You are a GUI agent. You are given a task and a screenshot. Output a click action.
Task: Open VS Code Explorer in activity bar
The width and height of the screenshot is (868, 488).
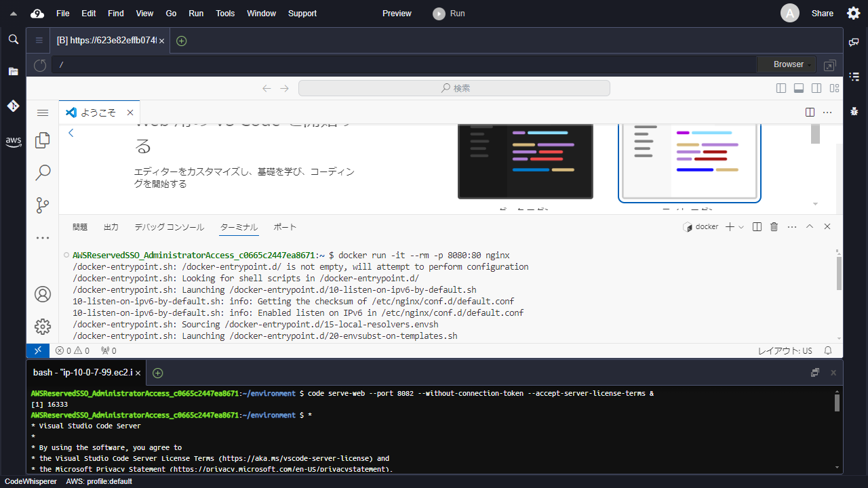click(x=43, y=140)
